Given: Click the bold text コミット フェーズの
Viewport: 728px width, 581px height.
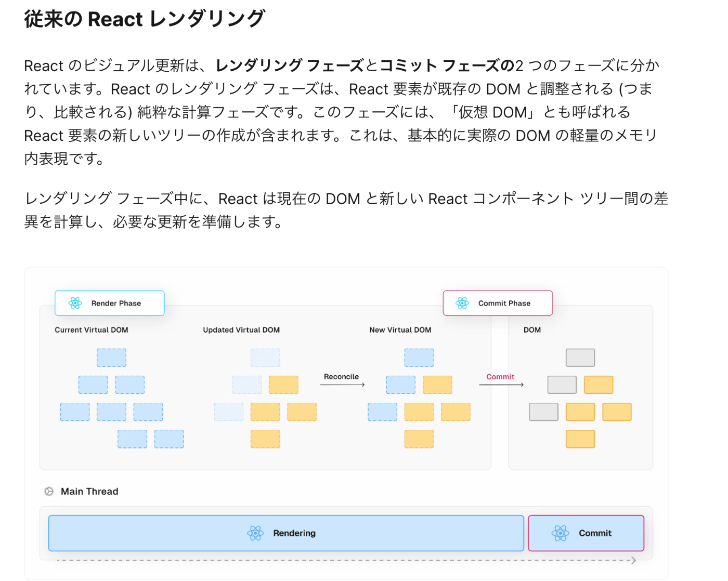Looking at the screenshot, I should [447, 65].
